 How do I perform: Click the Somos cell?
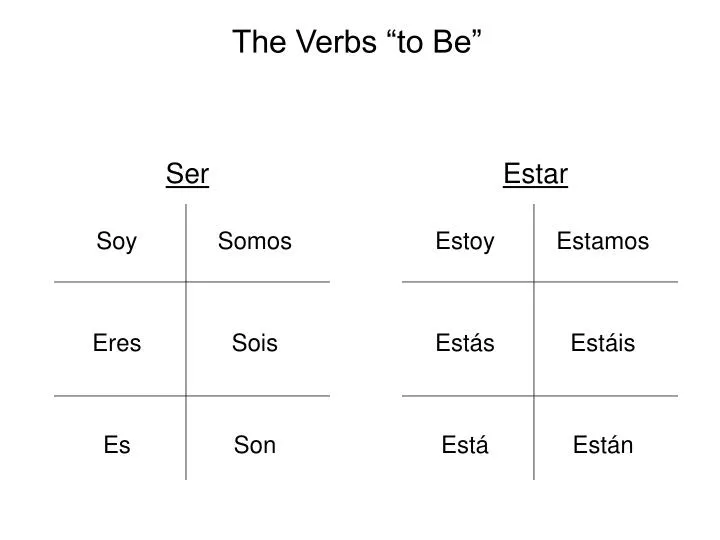click(255, 241)
